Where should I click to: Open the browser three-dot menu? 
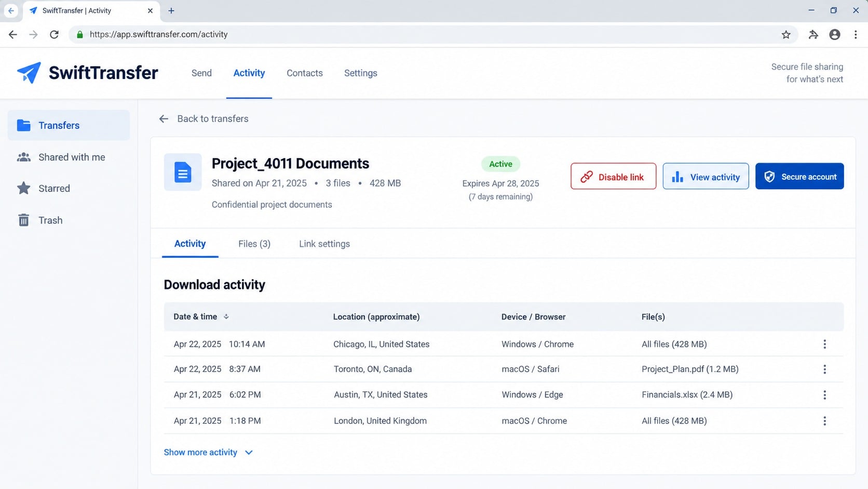coord(856,34)
